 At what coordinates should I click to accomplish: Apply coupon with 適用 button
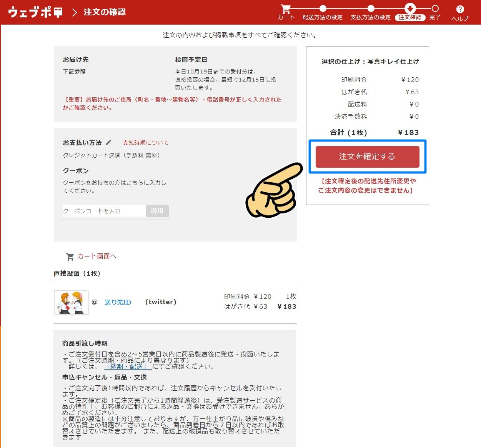click(157, 211)
